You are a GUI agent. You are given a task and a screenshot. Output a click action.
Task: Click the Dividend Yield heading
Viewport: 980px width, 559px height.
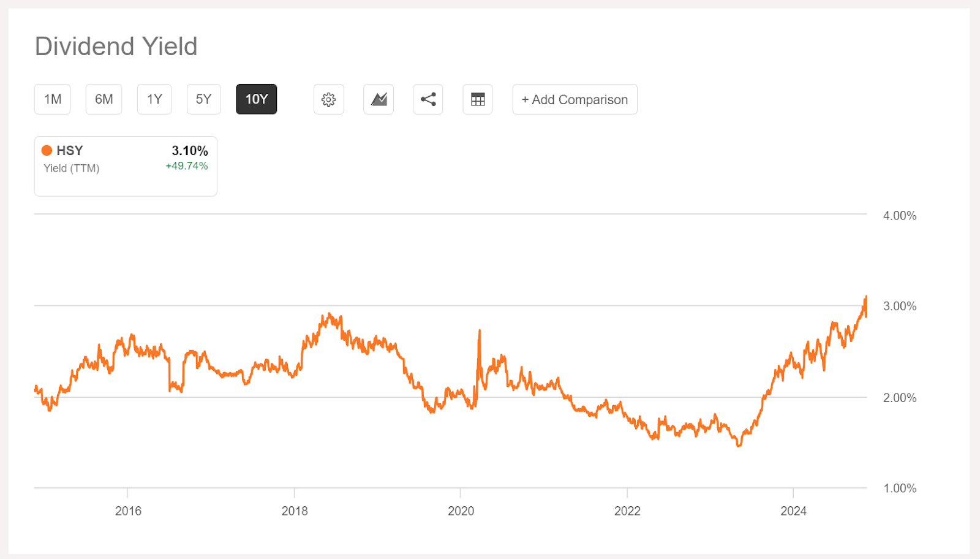116,45
